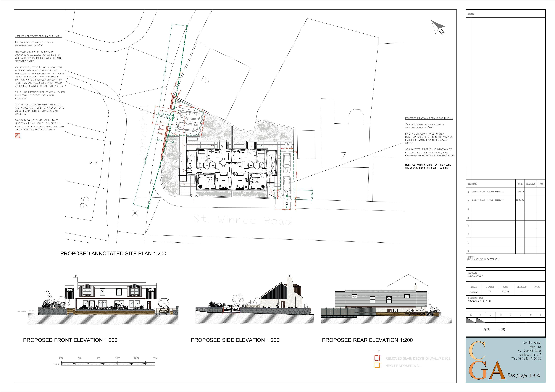
Task: Click the side elevation drawing
Action: coord(255,299)
